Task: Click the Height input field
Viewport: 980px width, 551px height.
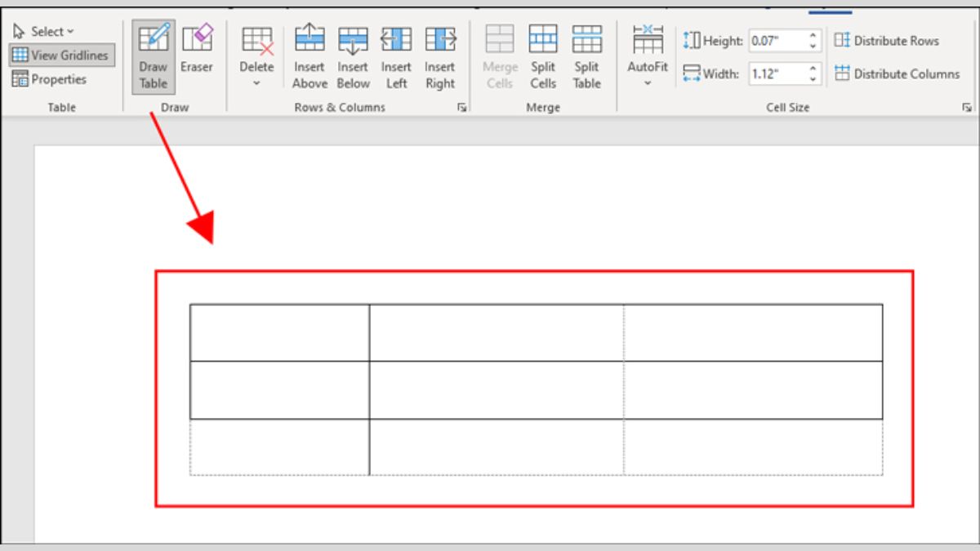Action: coord(776,41)
